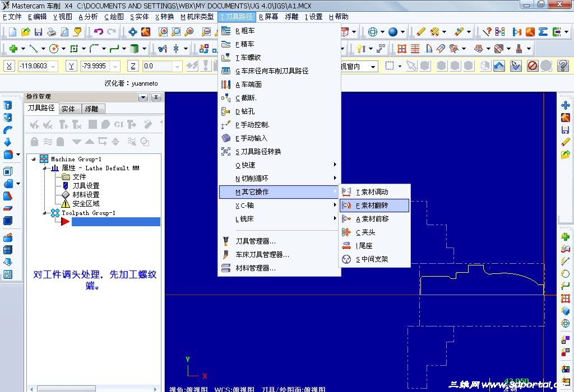The image size is (574, 392).
Task: Click the blue globe view icon
Action: pos(372,32)
